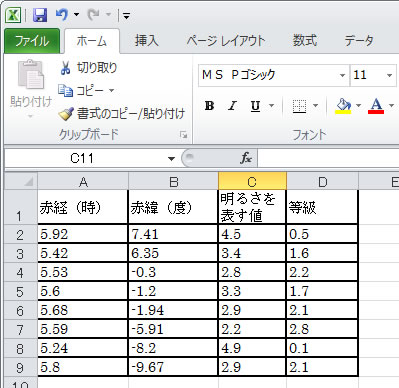Select cell with value 5.24
This screenshot has width=399, height=388.
pyautogui.click(x=83, y=348)
